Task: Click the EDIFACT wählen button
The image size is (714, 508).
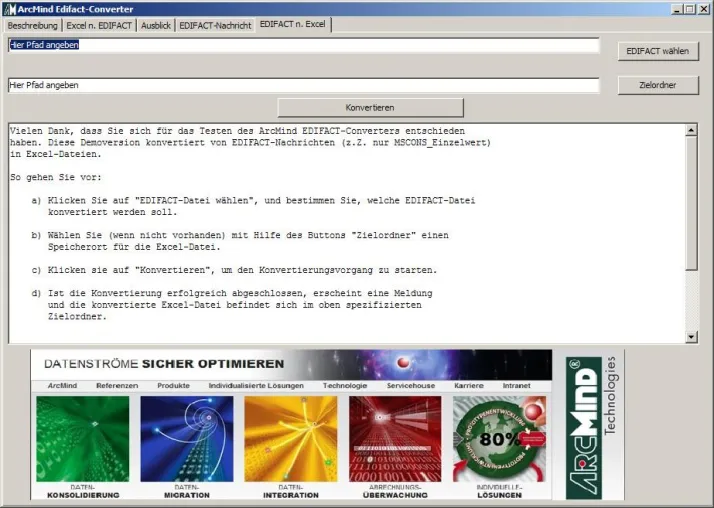Action: click(658, 51)
